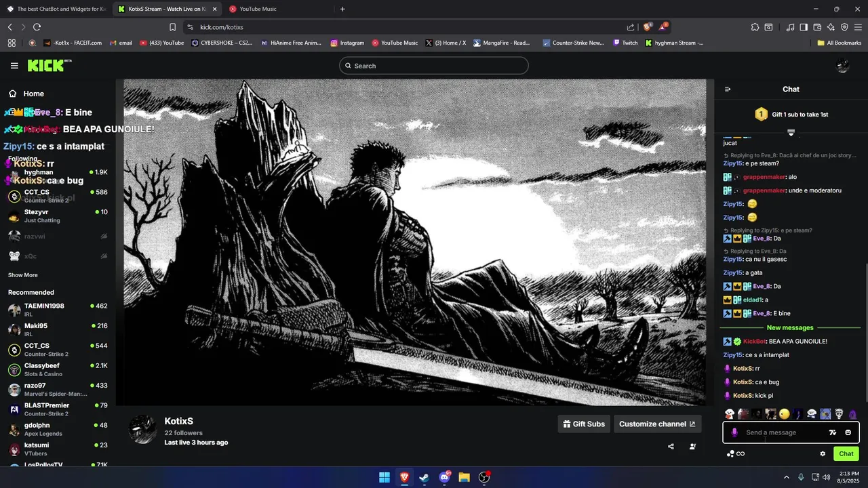Click Customize channel button
Viewport: 868px width, 488px height.
[x=657, y=424]
